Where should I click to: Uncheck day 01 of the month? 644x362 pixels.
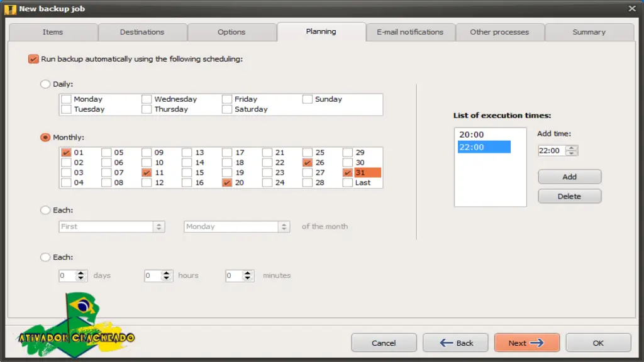pos(66,153)
